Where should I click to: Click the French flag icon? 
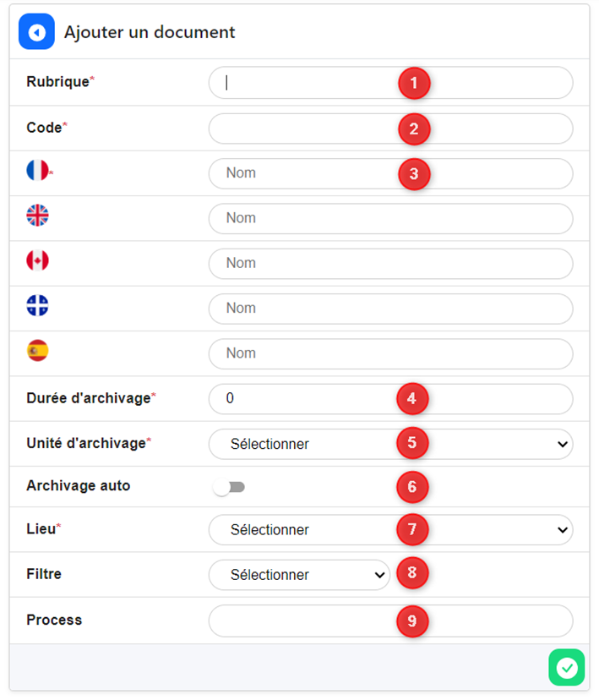pos(37,171)
